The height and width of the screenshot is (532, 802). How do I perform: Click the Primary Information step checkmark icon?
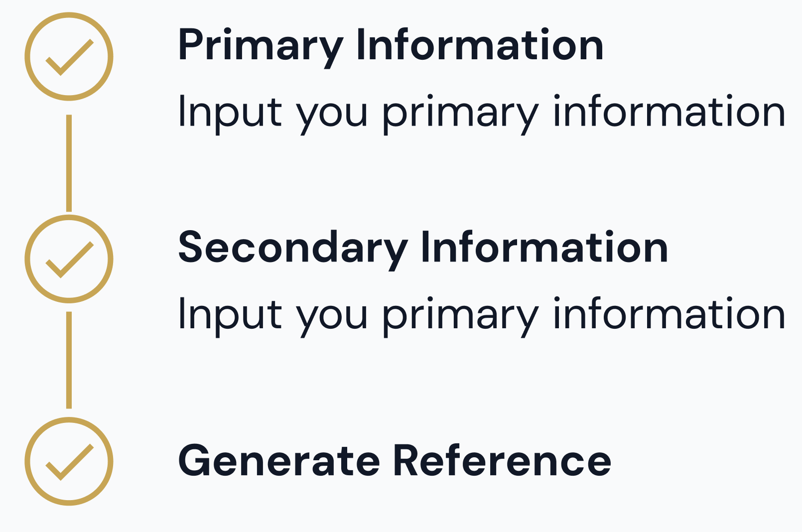[69, 57]
